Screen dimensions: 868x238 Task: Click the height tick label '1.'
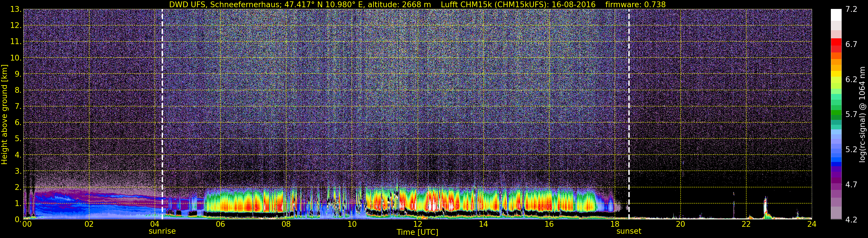tap(18, 203)
